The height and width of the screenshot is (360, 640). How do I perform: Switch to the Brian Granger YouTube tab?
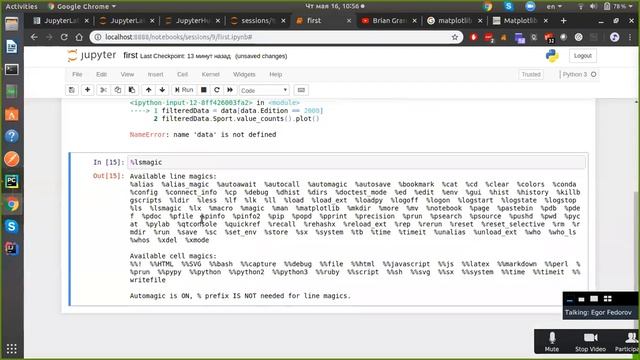click(389, 20)
